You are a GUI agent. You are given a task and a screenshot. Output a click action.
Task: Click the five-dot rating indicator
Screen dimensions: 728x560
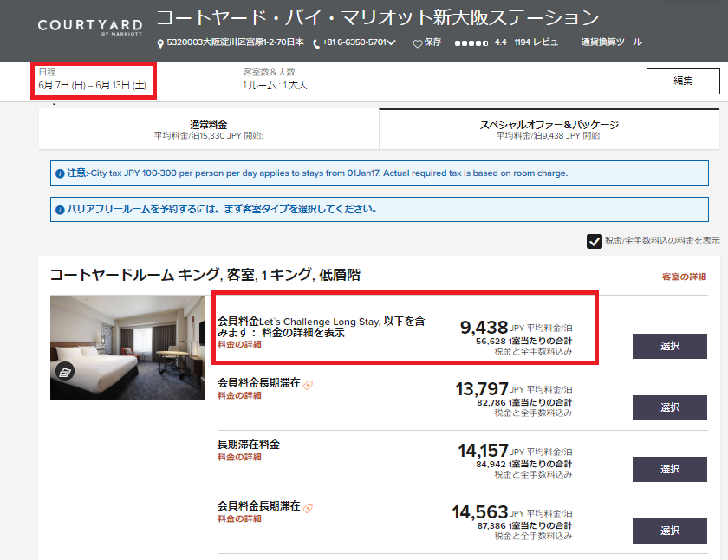click(x=471, y=43)
